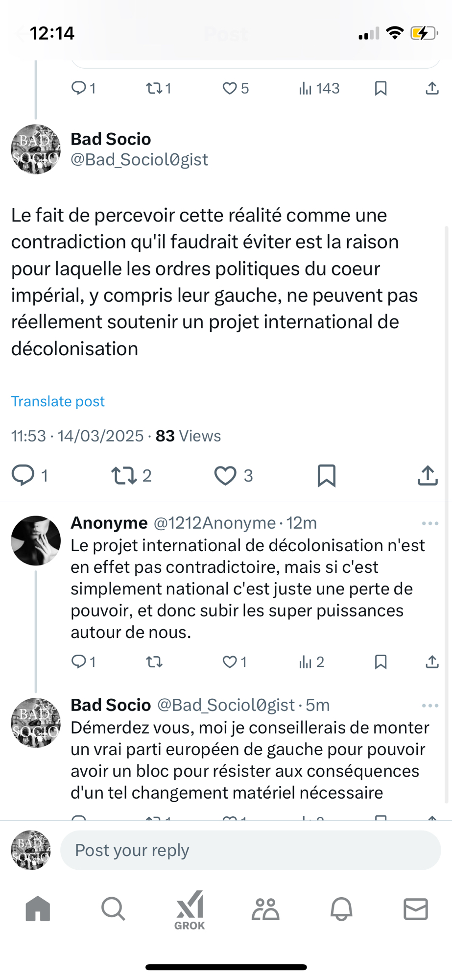Image resolution: width=452 pixels, height=980 pixels.
Task: Reply to the main Bad Socio post
Action: click(x=23, y=476)
